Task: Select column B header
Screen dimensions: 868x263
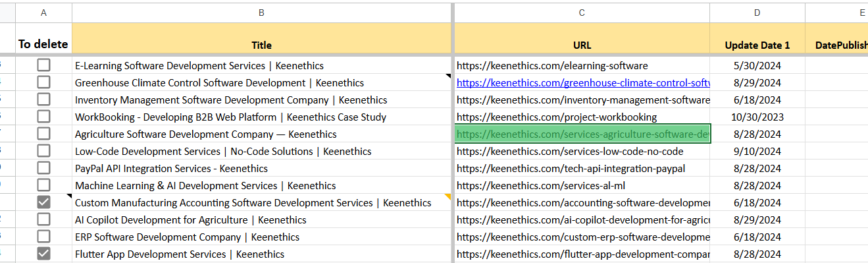Action: [x=261, y=13]
